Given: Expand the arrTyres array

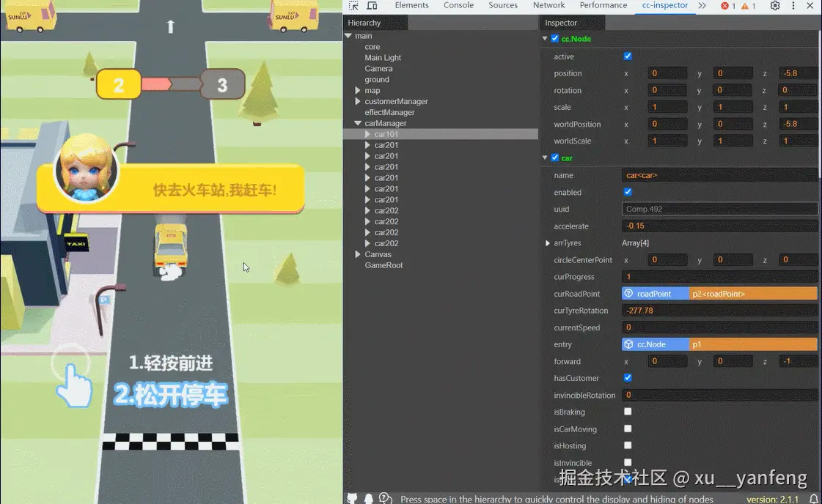Looking at the screenshot, I should [548, 243].
